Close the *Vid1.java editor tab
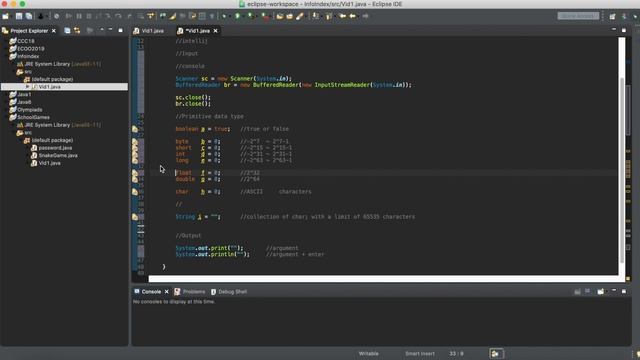The height and width of the screenshot is (360, 640). (x=216, y=31)
